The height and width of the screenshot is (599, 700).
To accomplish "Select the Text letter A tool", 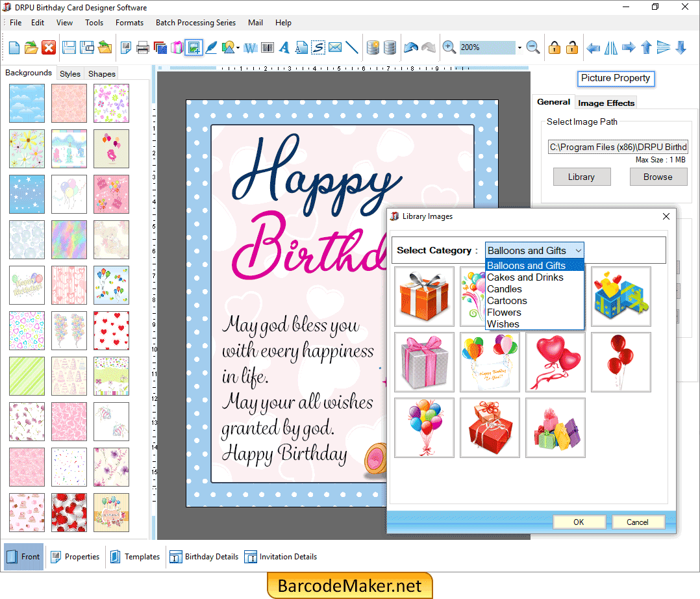I will pyautogui.click(x=284, y=47).
